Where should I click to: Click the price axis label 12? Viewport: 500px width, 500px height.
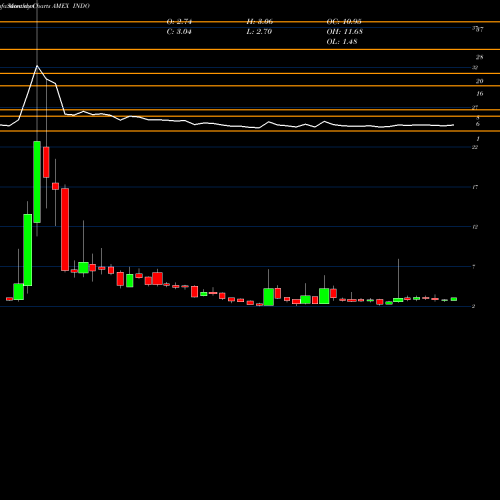coord(475,227)
